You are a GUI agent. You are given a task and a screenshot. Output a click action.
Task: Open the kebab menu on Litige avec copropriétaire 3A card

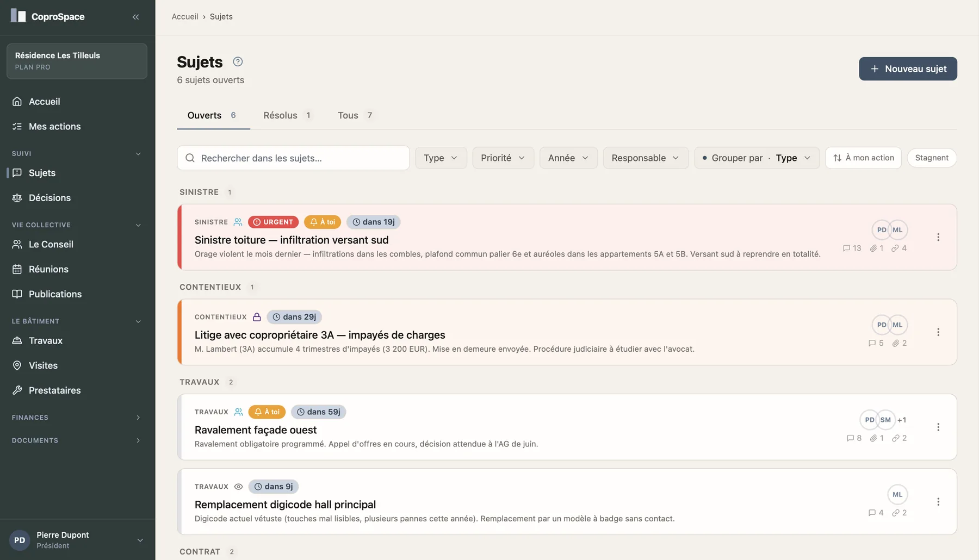pyautogui.click(x=938, y=332)
